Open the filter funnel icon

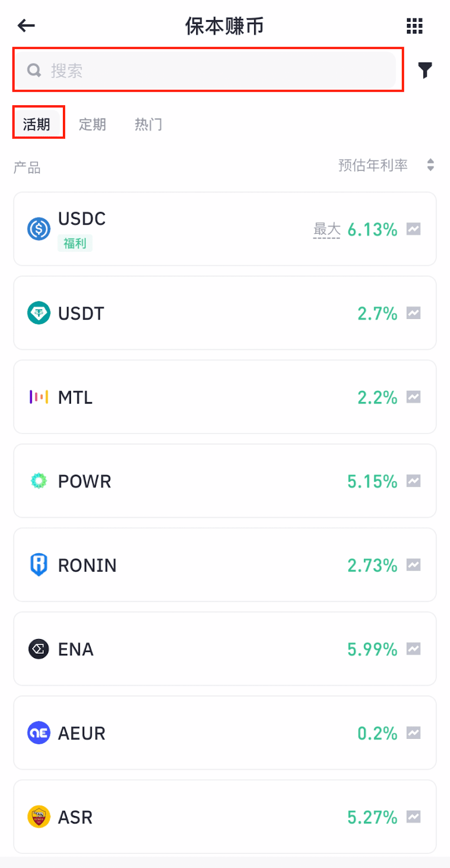pyautogui.click(x=425, y=70)
